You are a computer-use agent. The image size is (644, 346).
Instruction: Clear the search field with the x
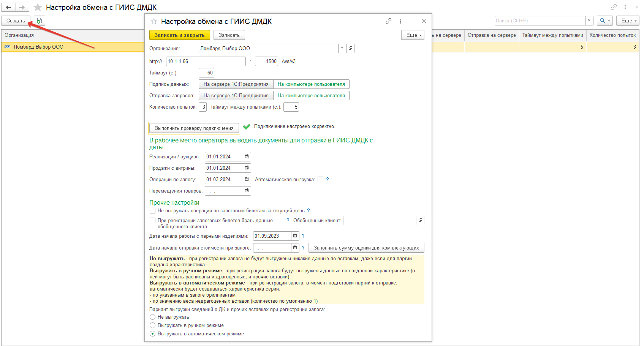[589, 21]
